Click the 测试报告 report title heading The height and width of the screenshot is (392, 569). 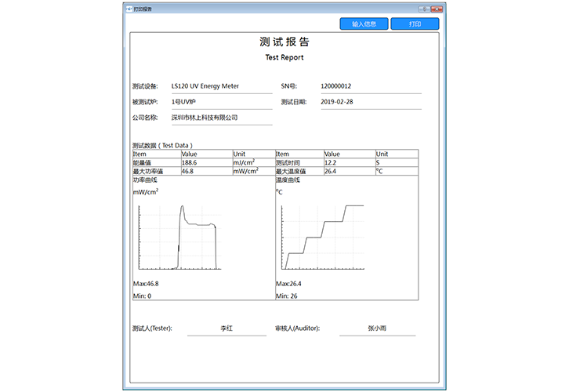(284, 42)
